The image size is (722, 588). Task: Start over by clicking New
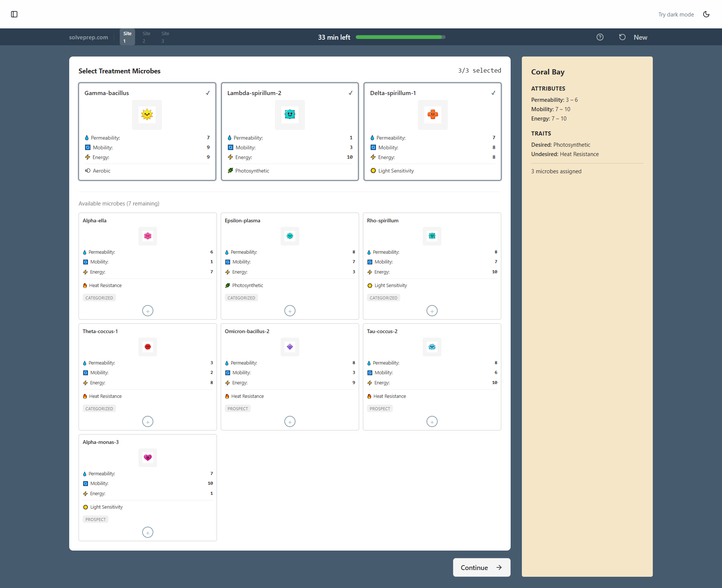(x=640, y=37)
